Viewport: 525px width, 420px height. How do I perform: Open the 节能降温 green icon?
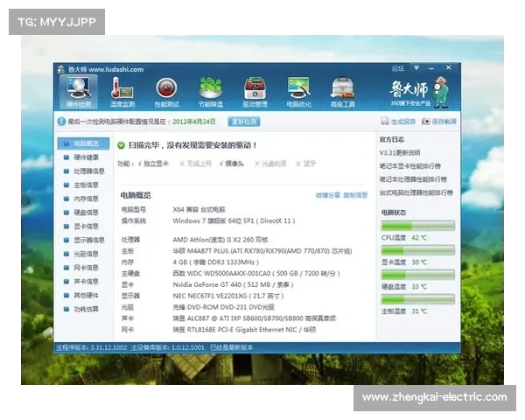pos(211,92)
